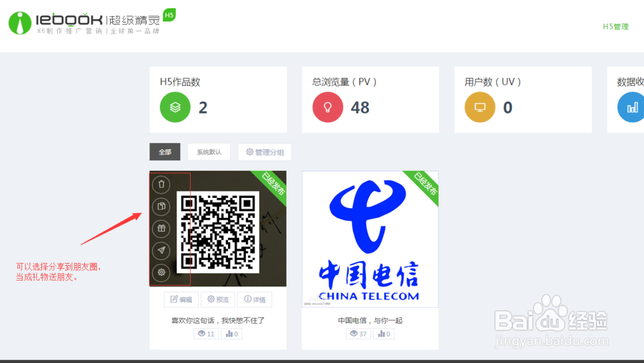Click the H5作品数 label
This screenshot has height=363, width=644.
(x=180, y=82)
